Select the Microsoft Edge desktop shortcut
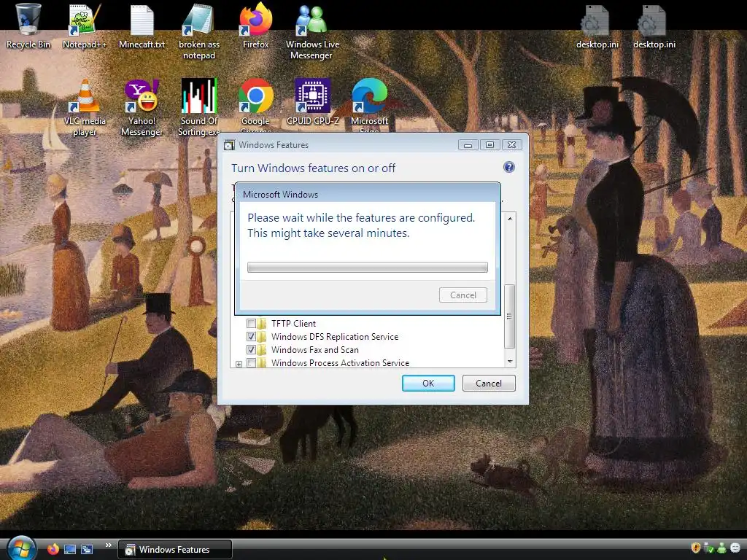 coord(369,106)
